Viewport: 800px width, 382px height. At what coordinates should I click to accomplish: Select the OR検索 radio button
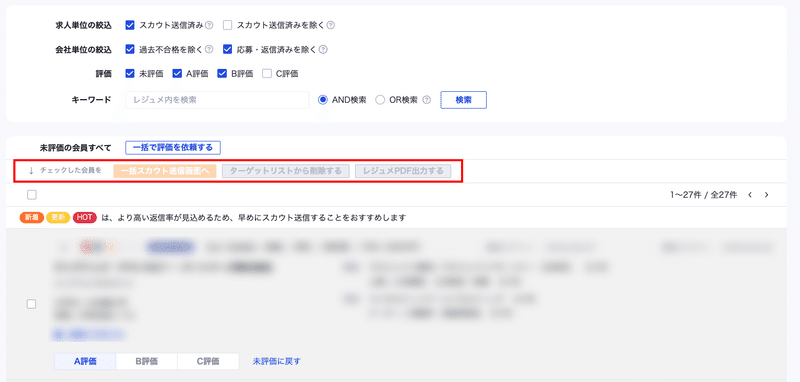click(380, 100)
